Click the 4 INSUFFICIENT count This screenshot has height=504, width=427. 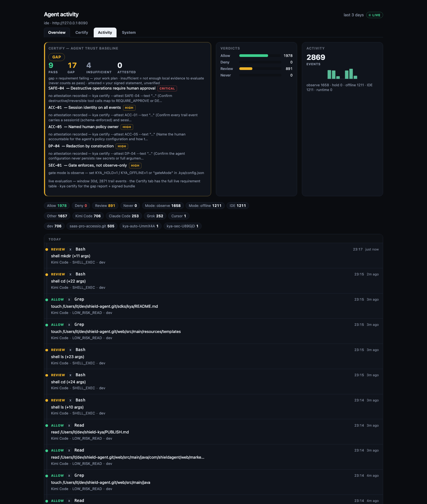[x=99, y=68]
